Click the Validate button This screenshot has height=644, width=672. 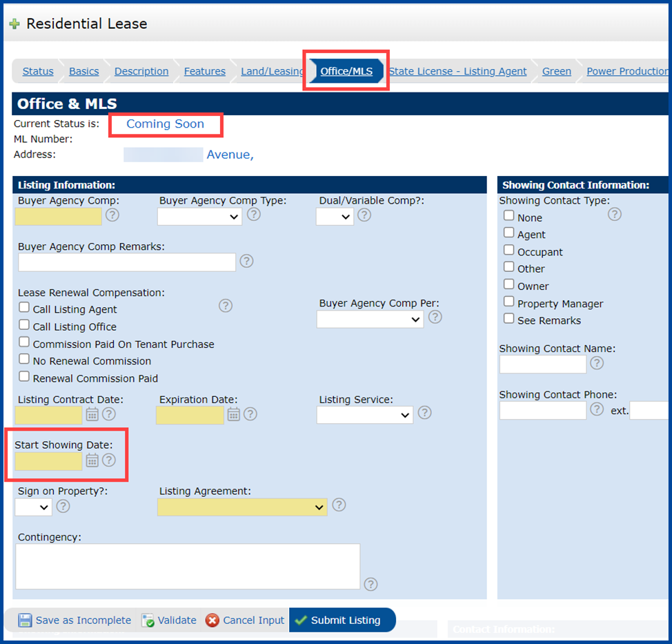tap(169, 620)
